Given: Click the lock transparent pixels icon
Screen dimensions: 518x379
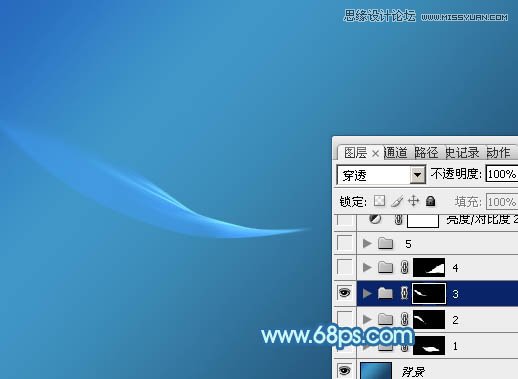Looking at the screenshot, I should 379,201.
